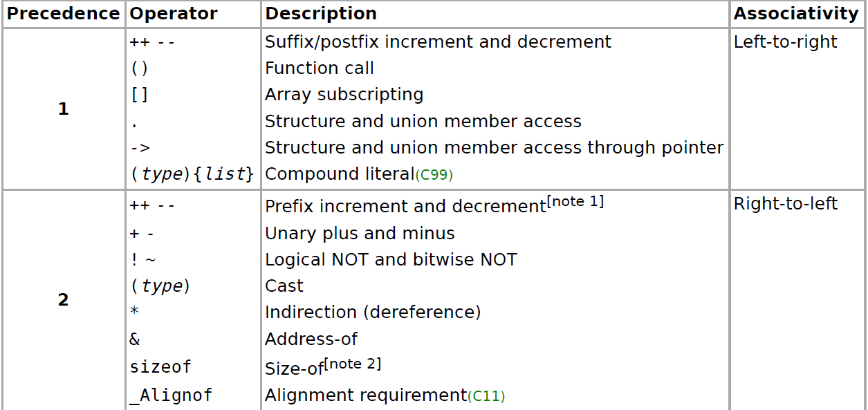This screenshot has width=868, height=410.
Task: Open the note 2 superscript link
Action: [x=353, y=364]
